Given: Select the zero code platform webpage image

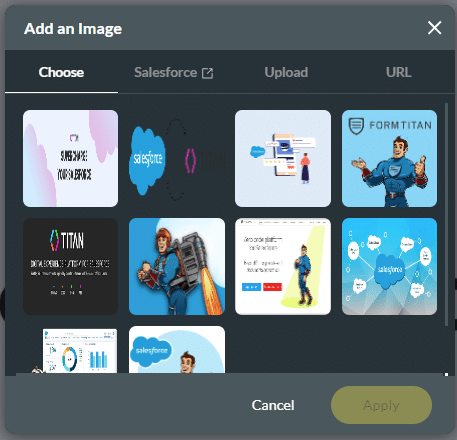Looking at the screenshot, I should pyautogui.click(x=283, y=266).
